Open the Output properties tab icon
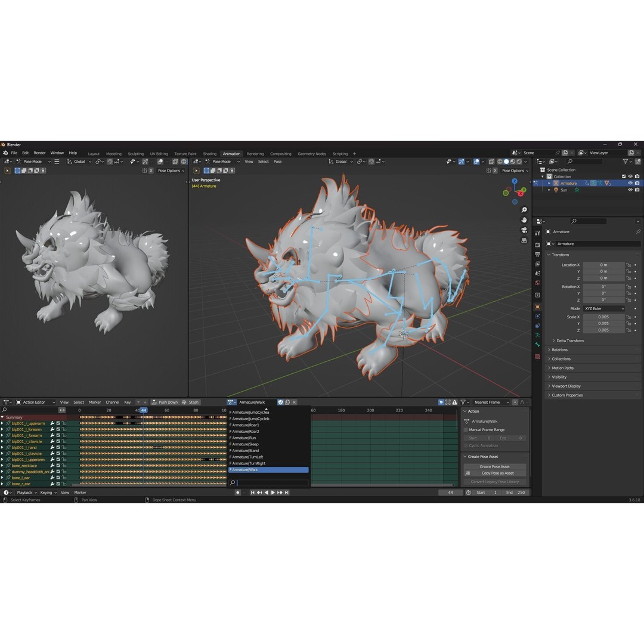This screenshot has width=644, height=644. point(537,254)
